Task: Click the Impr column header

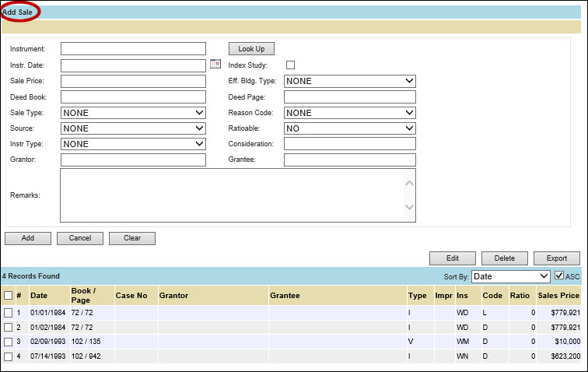Action: (x=444, y=296)
